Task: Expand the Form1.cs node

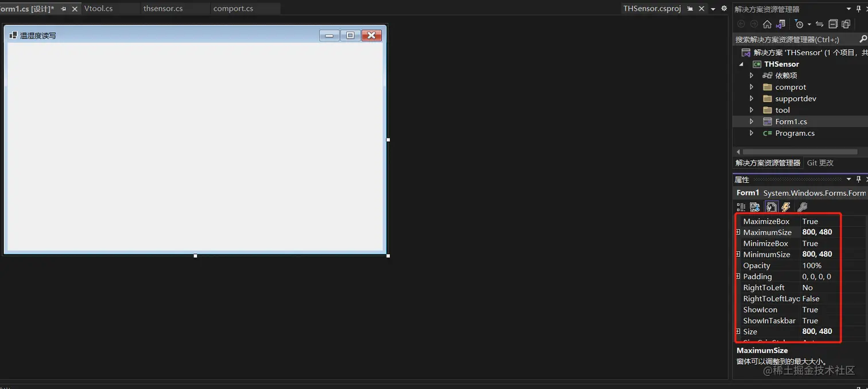Action: [751, 121]
